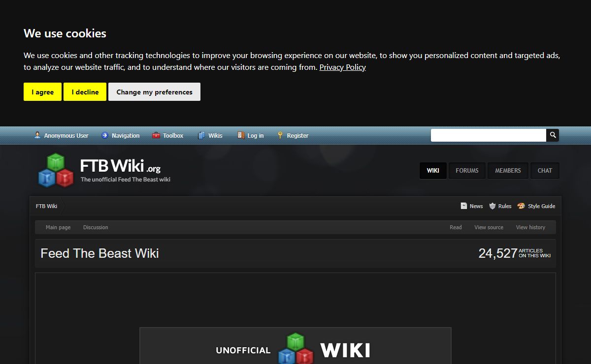Open the News link
This screenshot has width=591, height=364.
click(x=476, y=206)
